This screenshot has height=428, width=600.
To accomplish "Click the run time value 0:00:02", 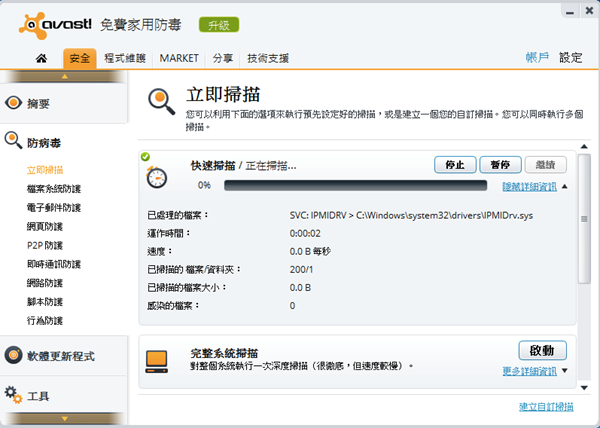I will [x=305, y=233].
